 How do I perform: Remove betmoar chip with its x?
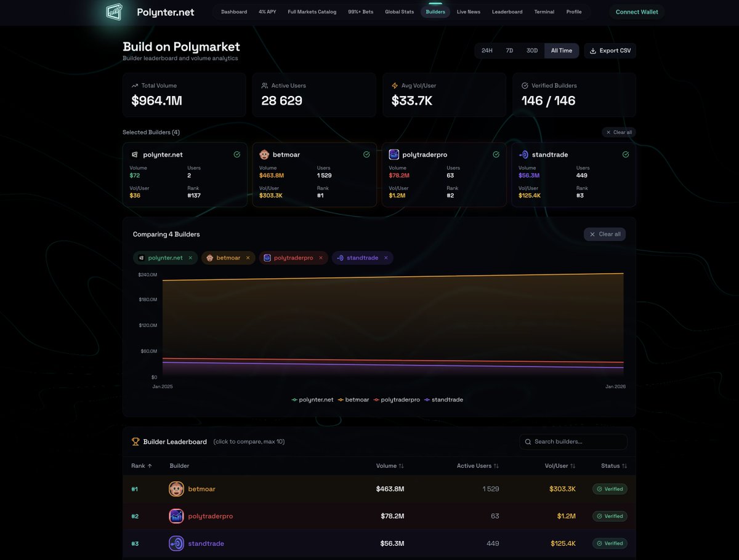[x=248, y=258]
